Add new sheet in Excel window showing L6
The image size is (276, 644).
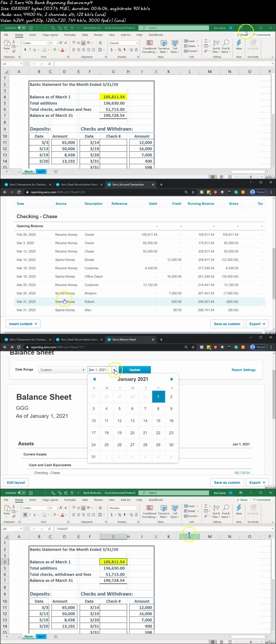click(x=56, y=171)
